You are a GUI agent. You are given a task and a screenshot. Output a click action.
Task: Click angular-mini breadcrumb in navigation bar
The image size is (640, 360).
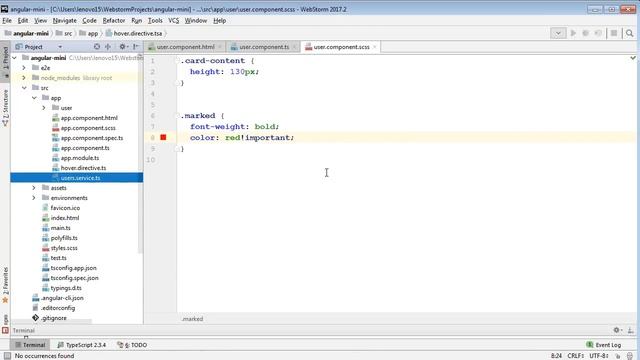pyautogui.click(x=27, y=33)
